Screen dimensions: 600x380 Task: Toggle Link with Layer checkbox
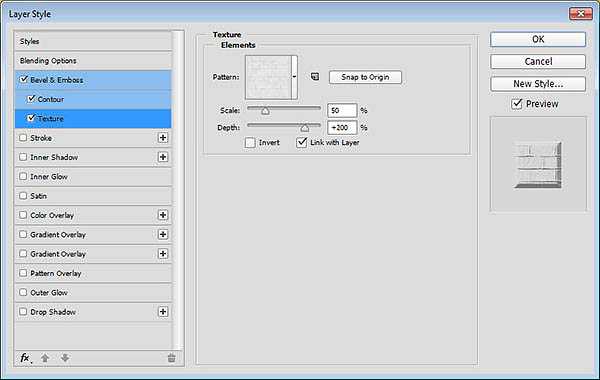click(302, 142)
